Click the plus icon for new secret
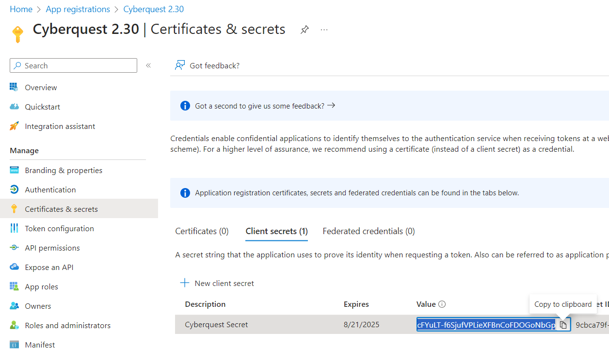The height and width of the screenshot is (364, 609). point(184,283)
